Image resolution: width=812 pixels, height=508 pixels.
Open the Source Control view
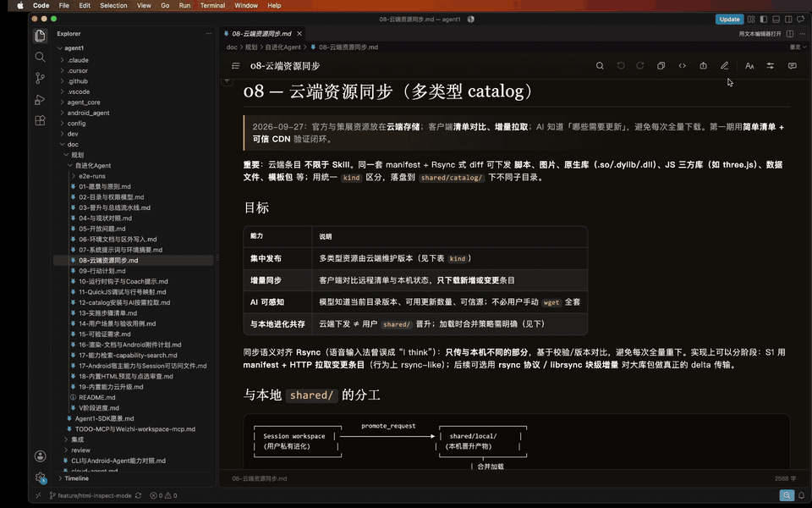tap(40, 78)
